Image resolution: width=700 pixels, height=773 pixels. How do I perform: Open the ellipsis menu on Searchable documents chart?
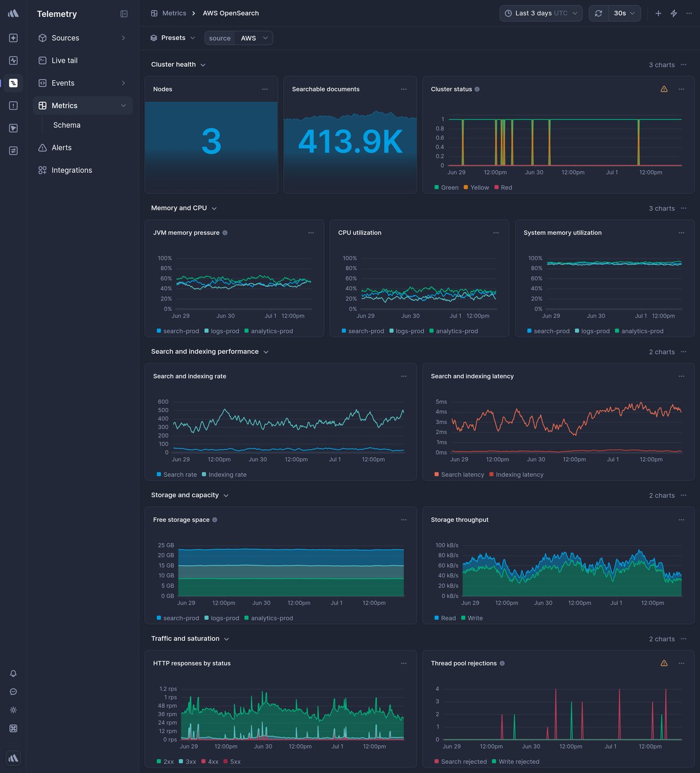404,89
